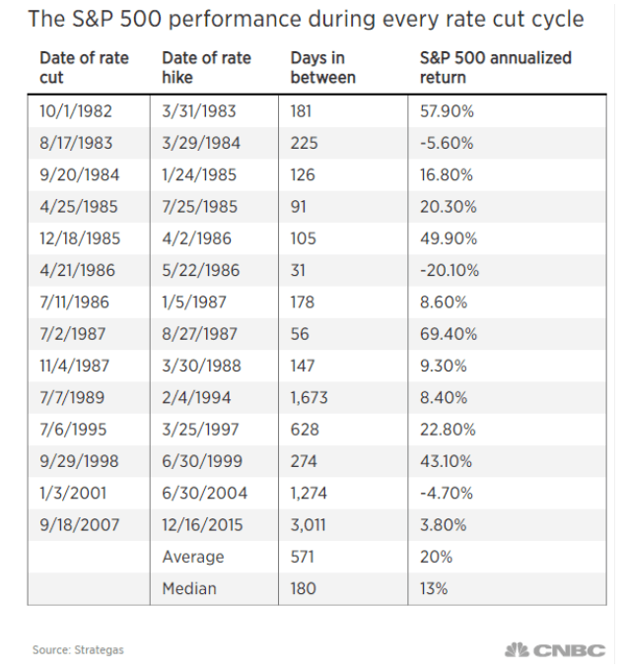
Task: Select the Average row label
Action: coord(193,557)
